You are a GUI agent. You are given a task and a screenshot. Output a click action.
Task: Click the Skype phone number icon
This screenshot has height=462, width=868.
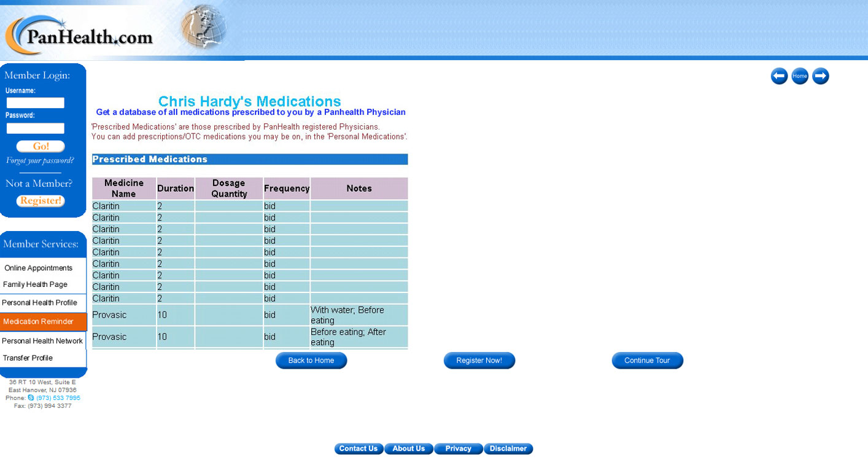point(31,398)
